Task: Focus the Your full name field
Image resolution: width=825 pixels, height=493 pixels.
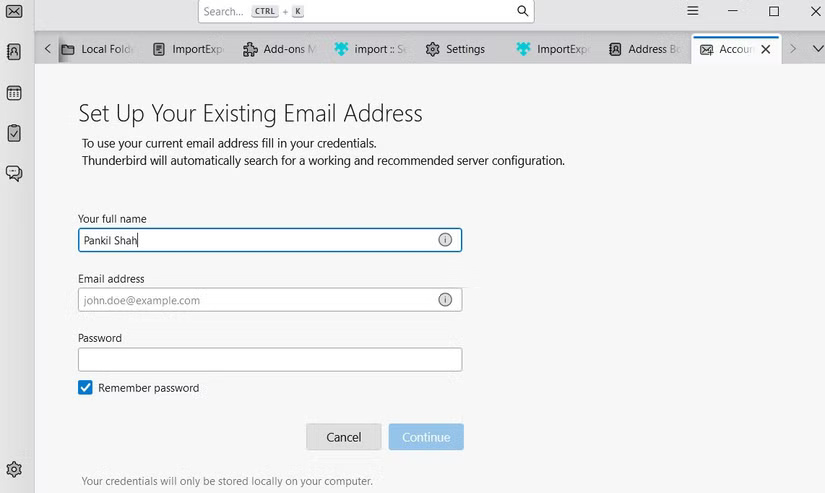Action: click(270, 240)
